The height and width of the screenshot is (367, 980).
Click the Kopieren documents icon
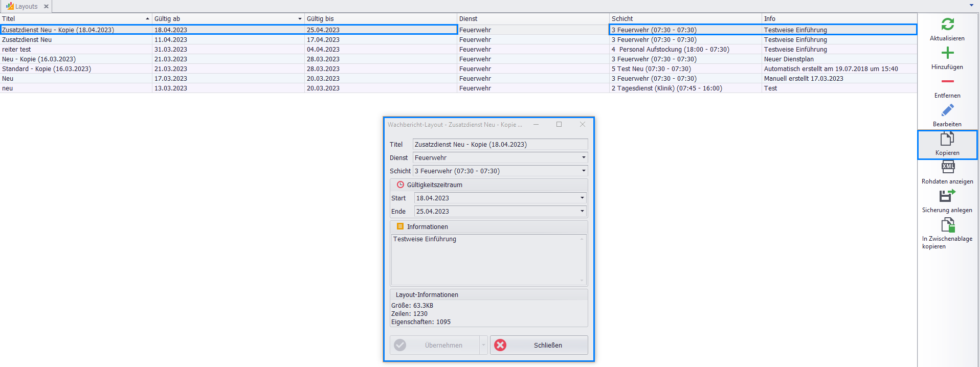point(947,139)
